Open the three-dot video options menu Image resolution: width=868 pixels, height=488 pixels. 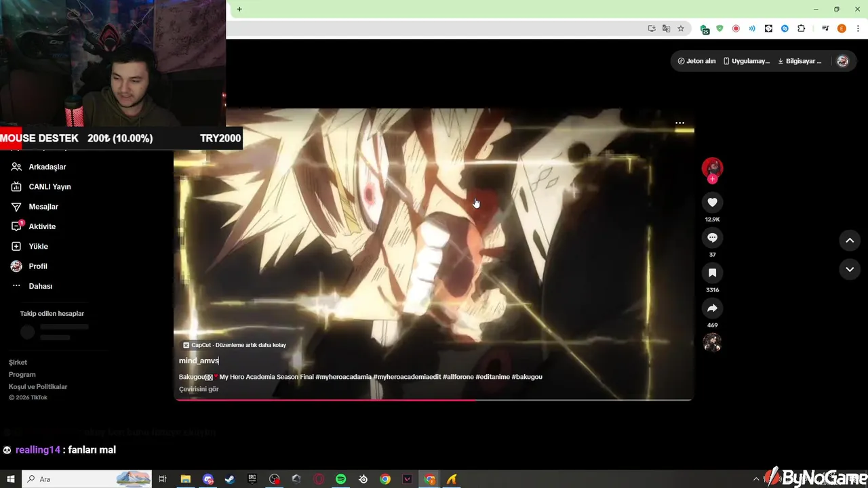[679, 123]
